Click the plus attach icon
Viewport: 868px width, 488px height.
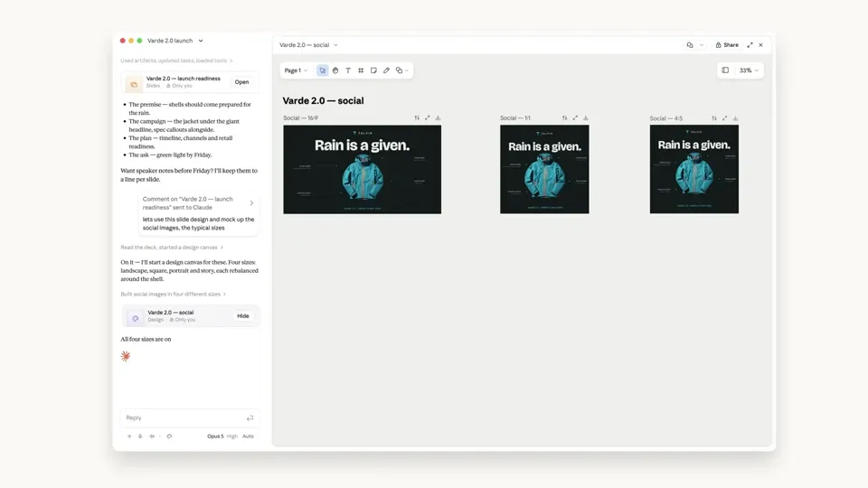click(129, 436)
